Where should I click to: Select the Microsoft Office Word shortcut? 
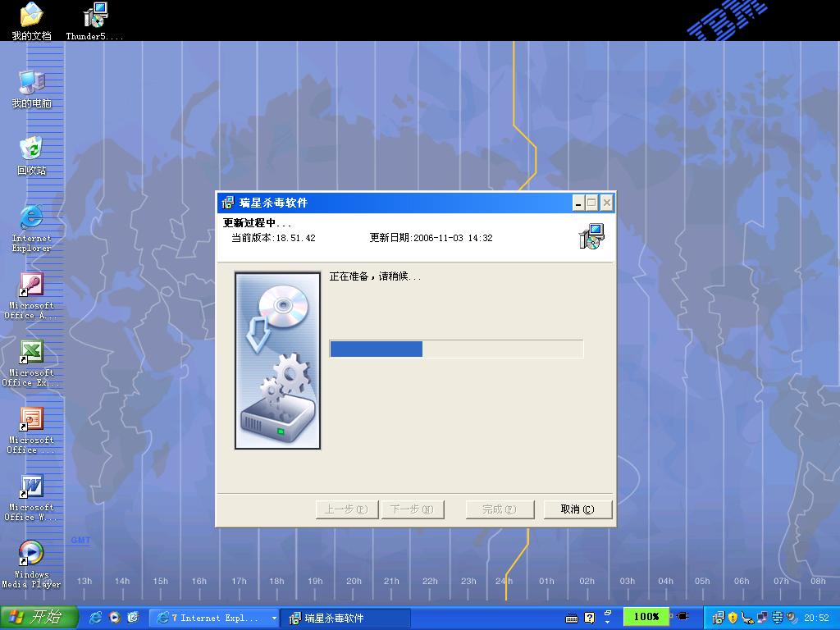pyautogui.click(x=32, y=498)
